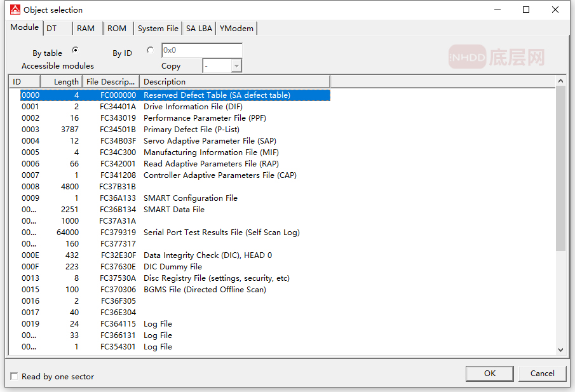
Task: Select the Primary Defect File (P-List) row
Action: (x=191, y=130)
